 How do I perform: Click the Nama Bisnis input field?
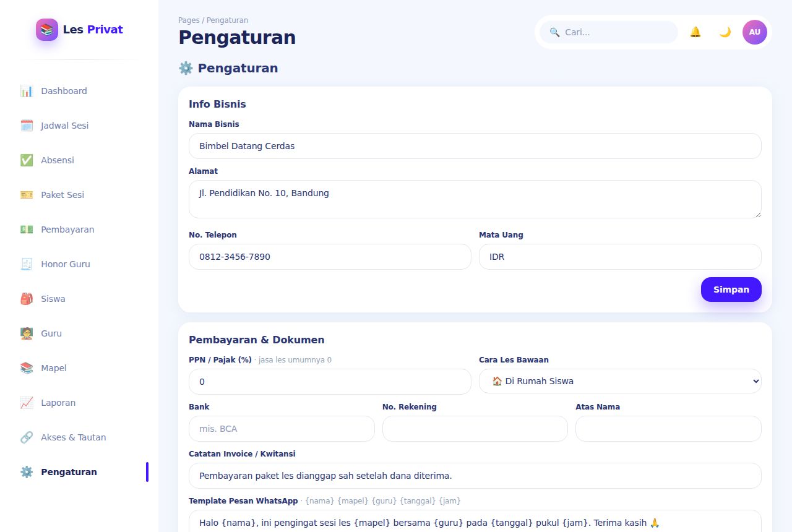475,146
